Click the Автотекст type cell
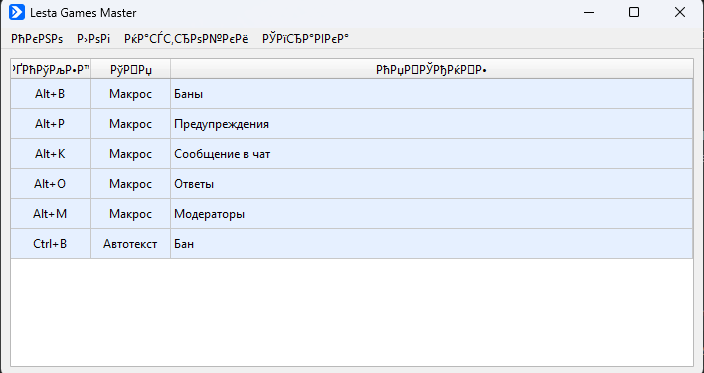 coord(131,244)
